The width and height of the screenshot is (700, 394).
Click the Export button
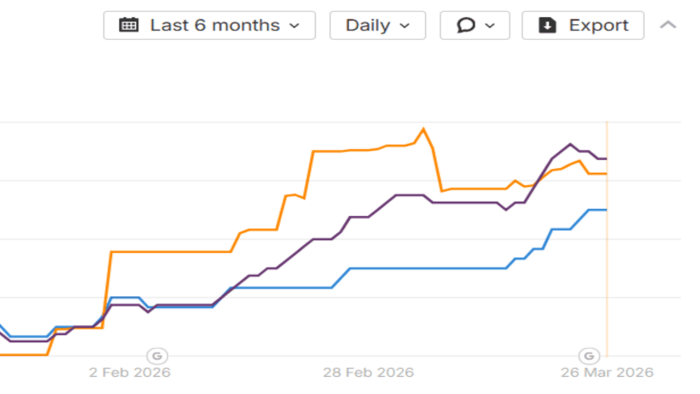[583, 25]
